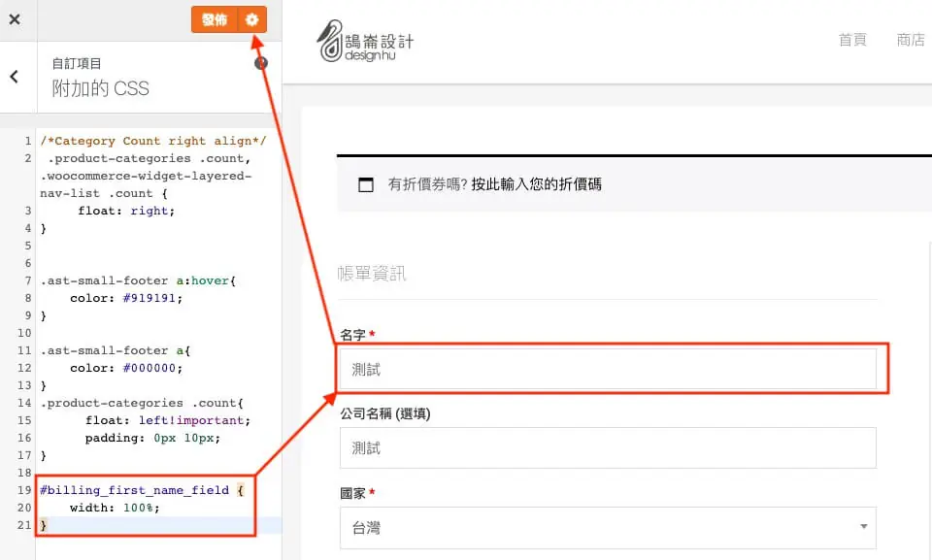The height and width of the screenshot is (560, 932).
Task: Click code line 'float: left!important;'
Action: tap(168, 420)
